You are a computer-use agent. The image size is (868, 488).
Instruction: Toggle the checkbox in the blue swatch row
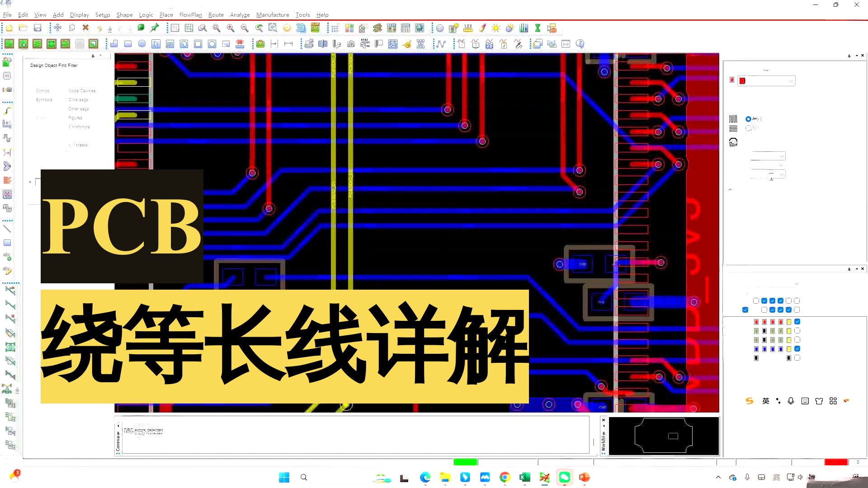point(797,349)
